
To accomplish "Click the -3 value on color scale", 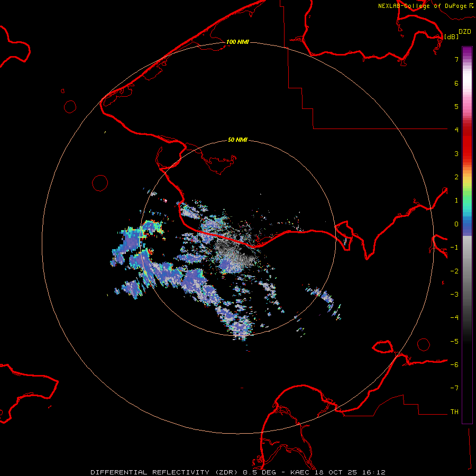I will pyautogui.click(x=454, y=295).
